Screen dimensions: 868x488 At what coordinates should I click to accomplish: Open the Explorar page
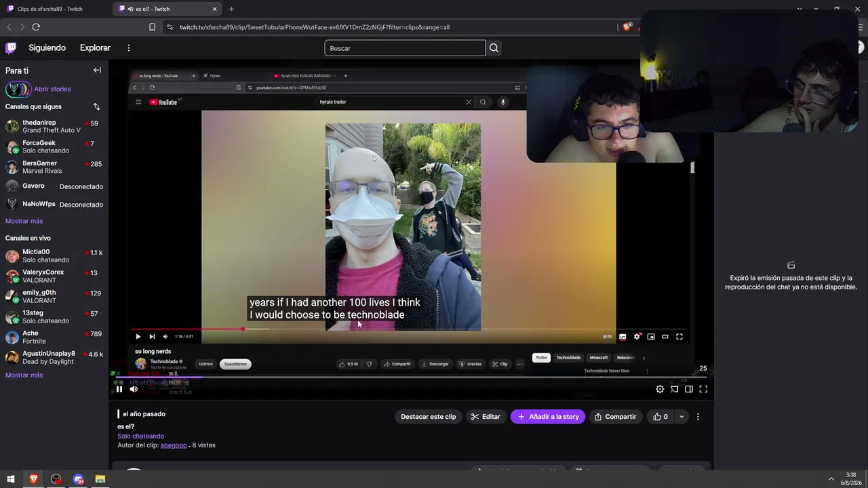[x=95, y=48]
